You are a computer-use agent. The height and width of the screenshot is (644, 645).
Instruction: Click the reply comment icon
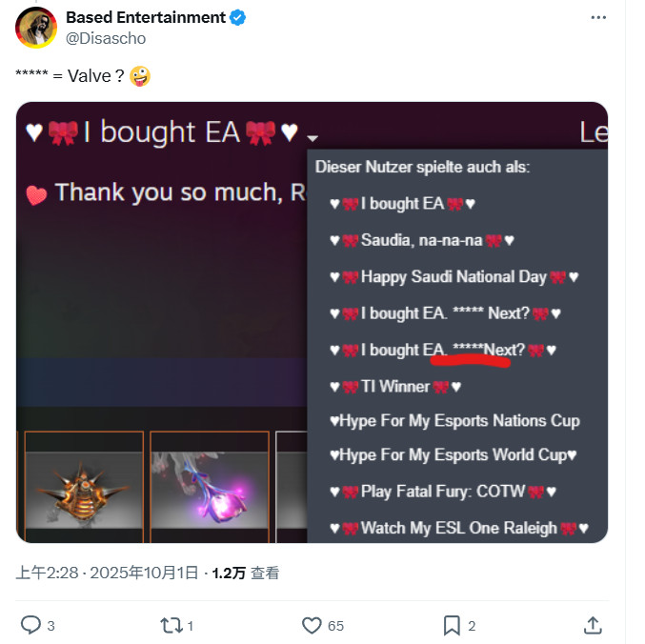tap(30, 625)
